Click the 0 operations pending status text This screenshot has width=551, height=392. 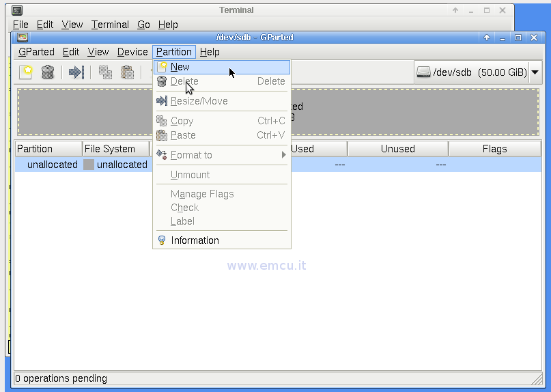(x=61, y=378)
